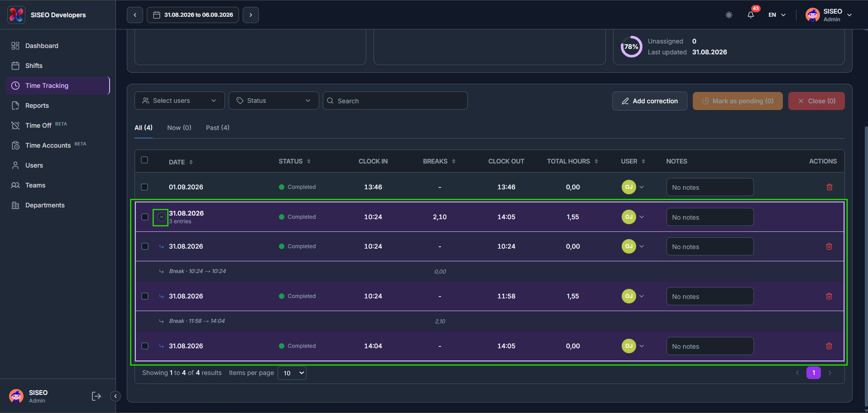Check the checkbox for the entry clocking out 11:58
Viewport: 868px width, 413px height.
point(145,296)
